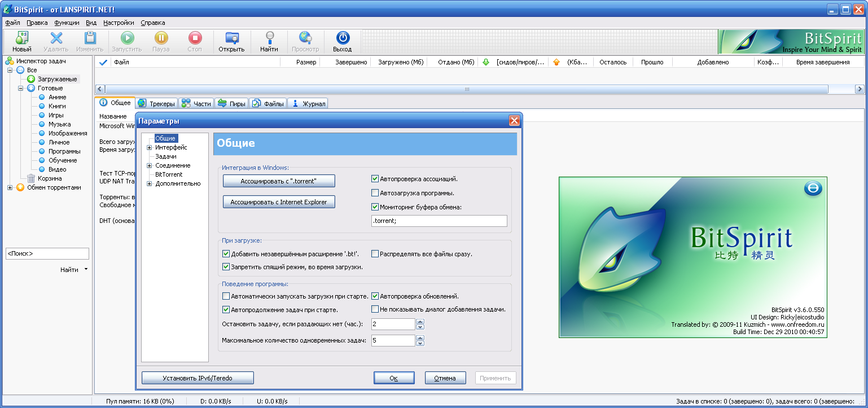Click the Удалить toolbar icon
Viewport: 868px width, 408px height.
(56, 38)
